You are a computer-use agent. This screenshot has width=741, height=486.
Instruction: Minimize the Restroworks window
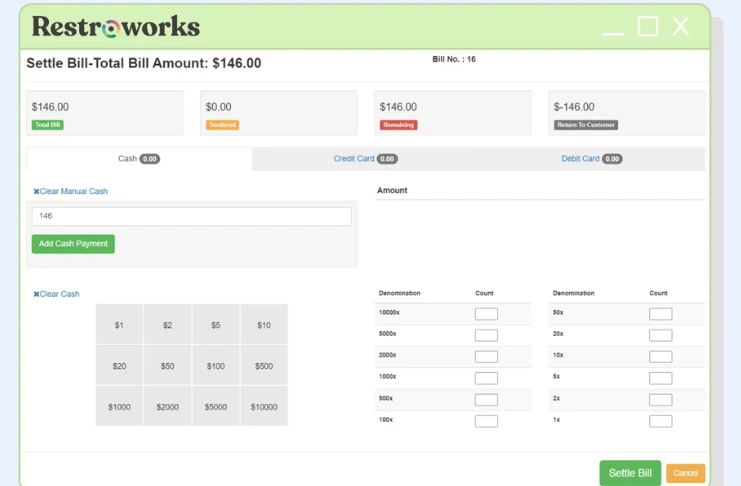(613, 33)
